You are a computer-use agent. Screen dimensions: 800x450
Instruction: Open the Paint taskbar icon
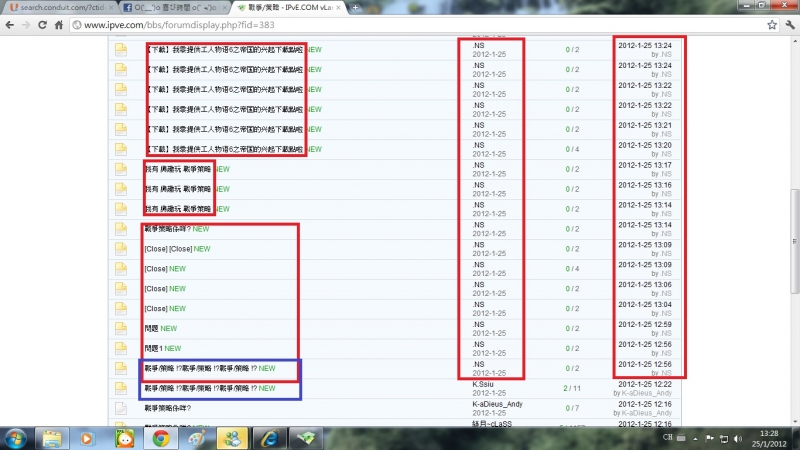tap(197, 439)
